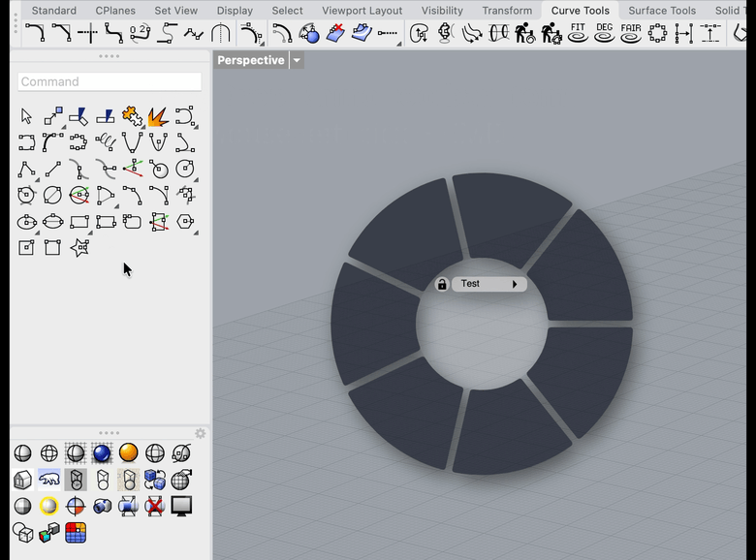Screen dimensions: 756x560
Task: Open the Transform tab
Action: 507,10
